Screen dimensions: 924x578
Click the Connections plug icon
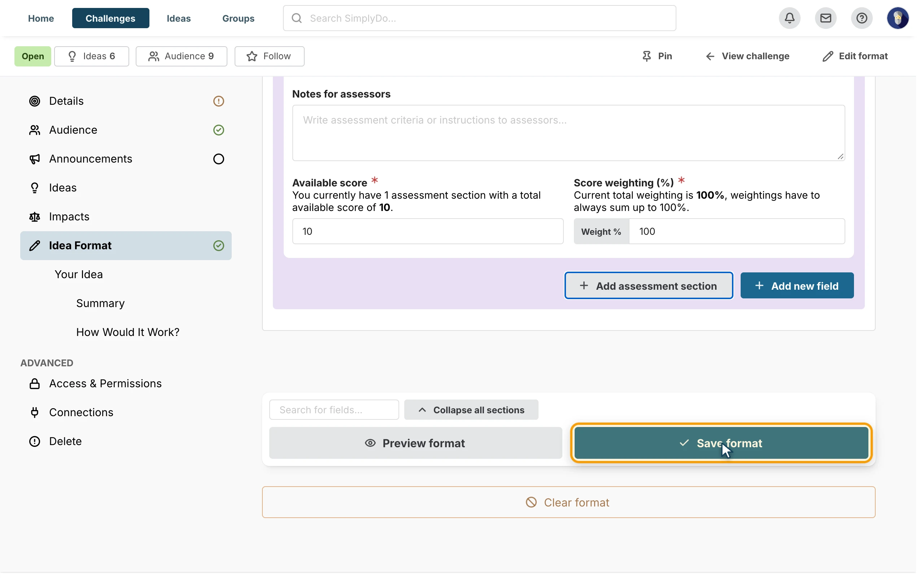point(35,413)
